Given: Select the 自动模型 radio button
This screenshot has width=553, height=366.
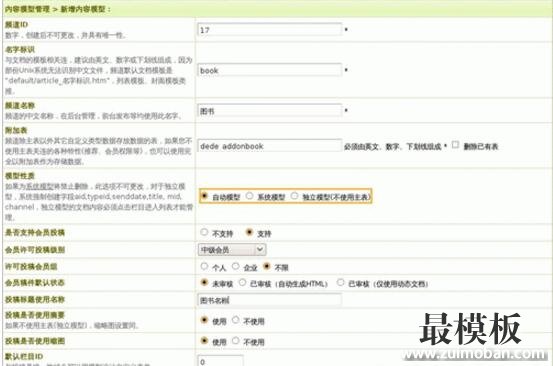Looking at the screenshot, I should click(x=204, y=196).
